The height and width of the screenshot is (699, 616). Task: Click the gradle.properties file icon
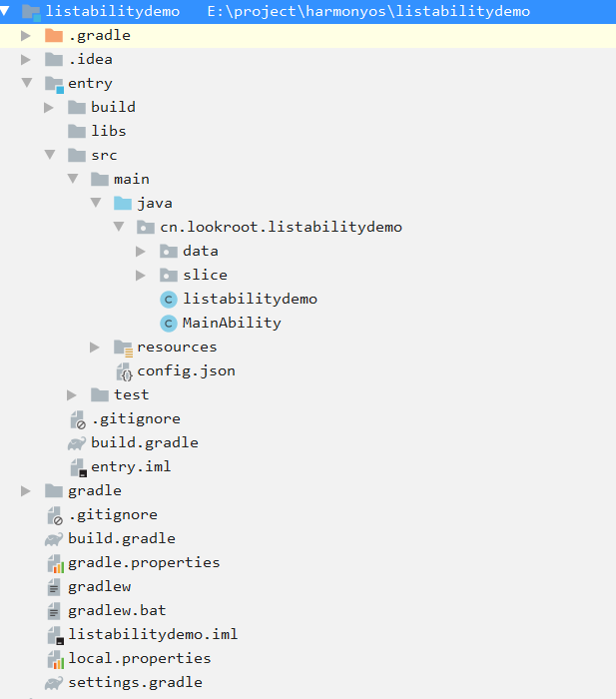click(54, 562)
